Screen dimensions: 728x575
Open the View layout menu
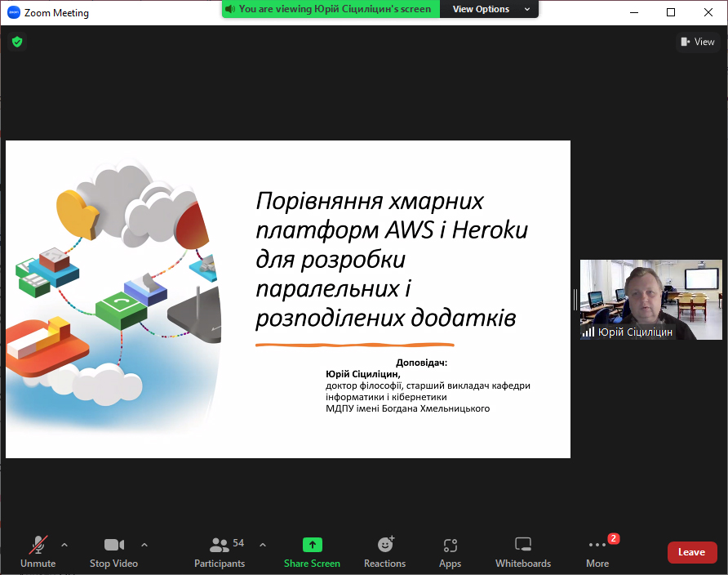698,42
